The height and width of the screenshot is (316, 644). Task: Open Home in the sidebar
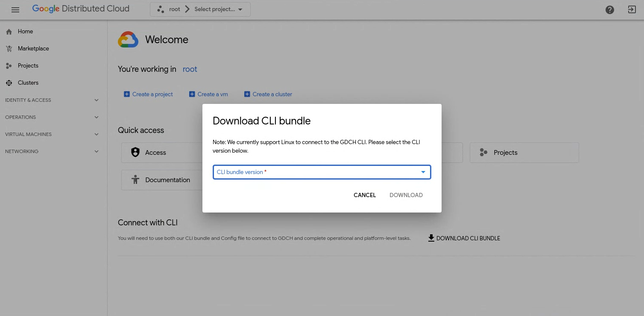click(x=53, y=32)
